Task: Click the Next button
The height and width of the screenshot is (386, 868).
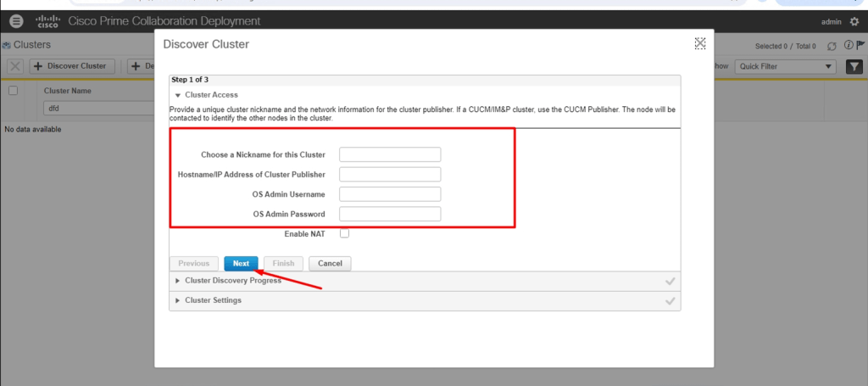Action: pos(241,264)
